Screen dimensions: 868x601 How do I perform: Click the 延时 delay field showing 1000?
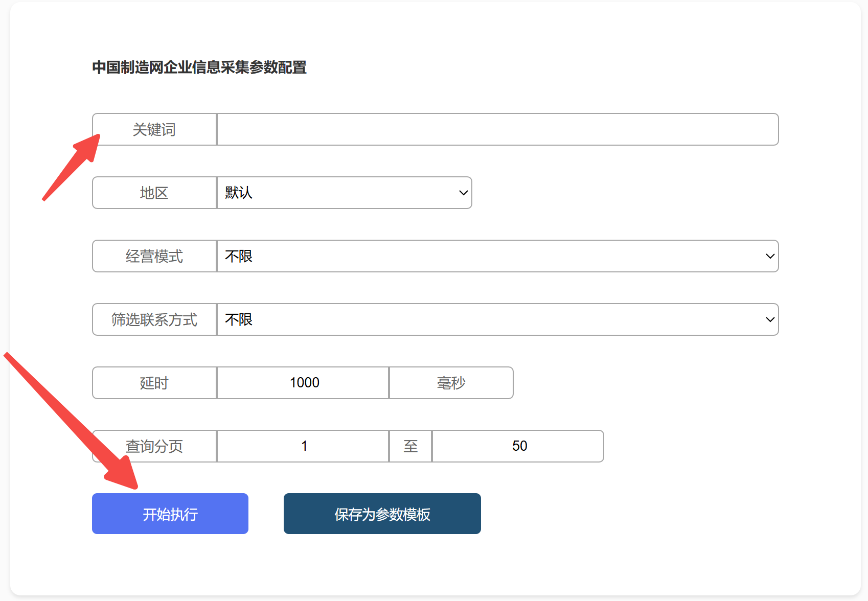(x=303, y=383)
